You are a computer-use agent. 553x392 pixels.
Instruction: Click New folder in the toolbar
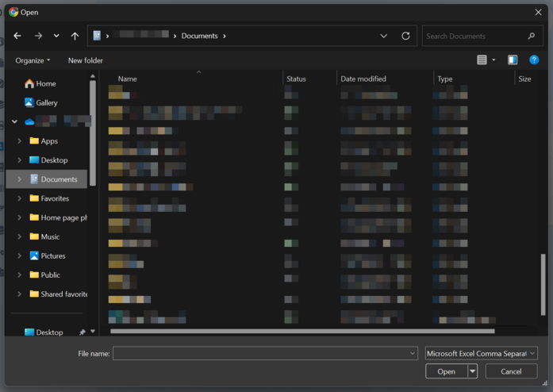pos(86,60)
